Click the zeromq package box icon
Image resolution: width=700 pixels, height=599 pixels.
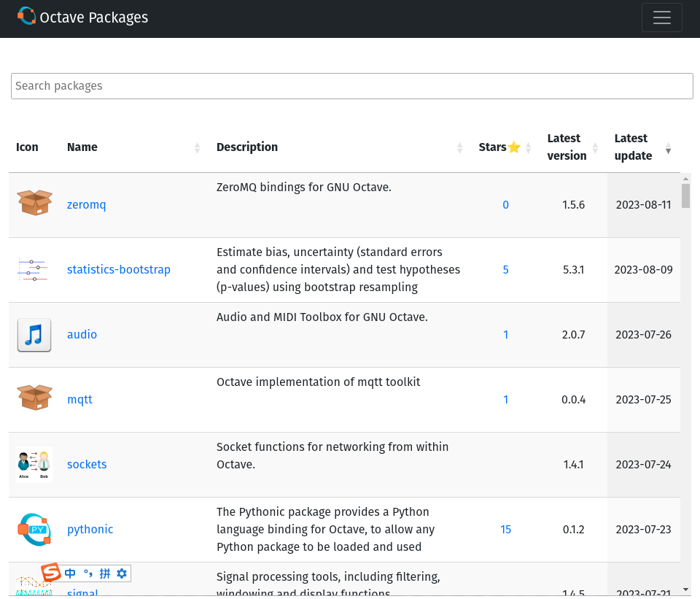(x=34, y=204)
